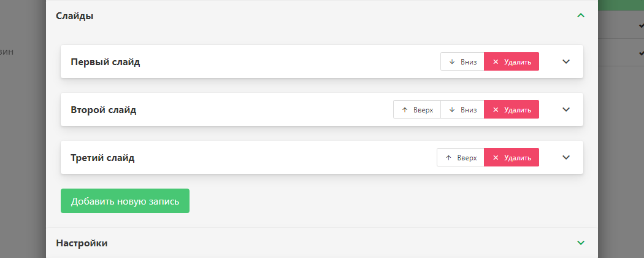Viewport: 644px width, 258px height.
Task: Click the Третий слайд title
Action: pos(102,158)
